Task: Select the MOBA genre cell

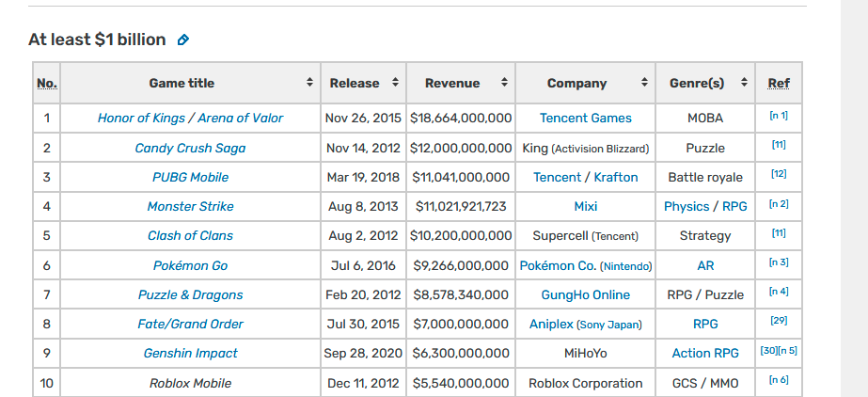Action: [x=705, y=118]
